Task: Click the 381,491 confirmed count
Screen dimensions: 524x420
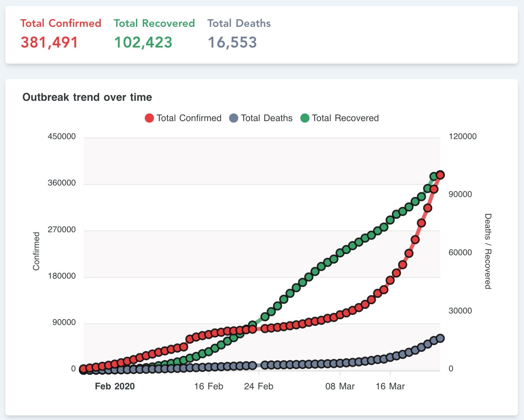Action: pos(49,42)
